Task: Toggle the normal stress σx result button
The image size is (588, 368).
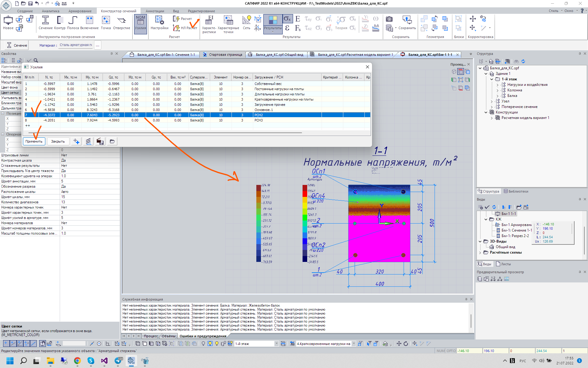Action: [287, 19]
